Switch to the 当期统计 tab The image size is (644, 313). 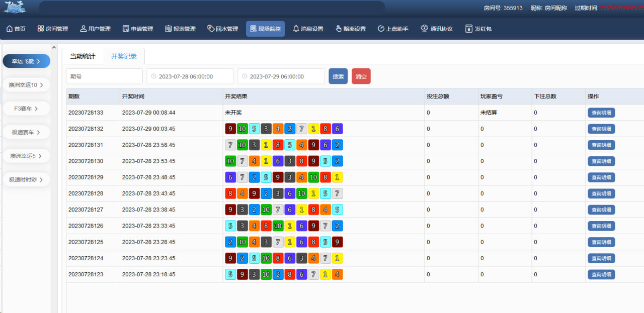point(83,56)
